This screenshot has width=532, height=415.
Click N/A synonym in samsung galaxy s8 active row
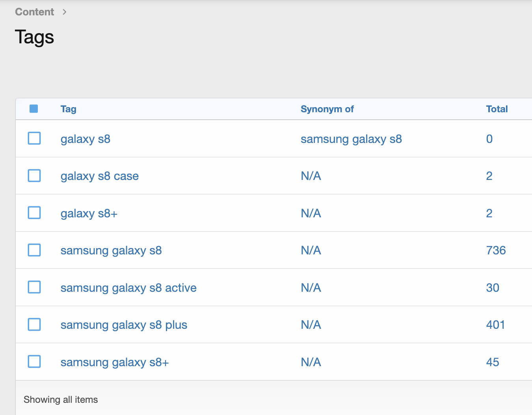click(311, 288)
